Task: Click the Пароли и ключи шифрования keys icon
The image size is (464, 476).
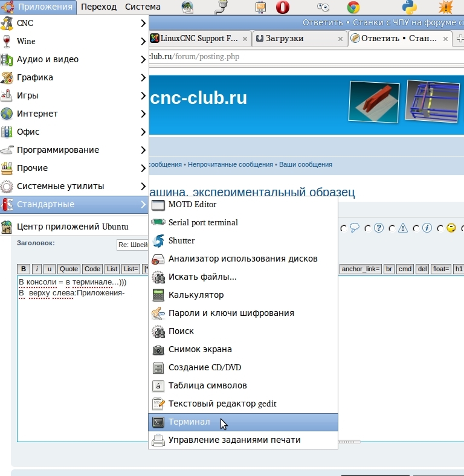Action: 158,314
